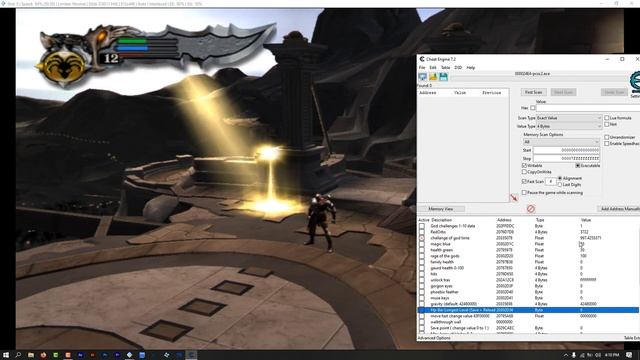640x360 pixels.
Task: Enable Pause the game while scanning
Action: pyautogui.click(x=524, y=192)
